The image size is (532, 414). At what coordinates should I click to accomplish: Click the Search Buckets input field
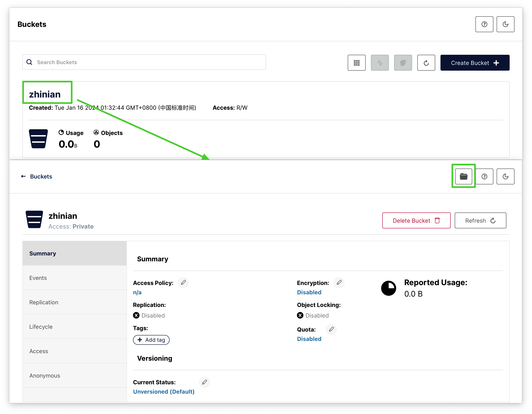(144, 62)
